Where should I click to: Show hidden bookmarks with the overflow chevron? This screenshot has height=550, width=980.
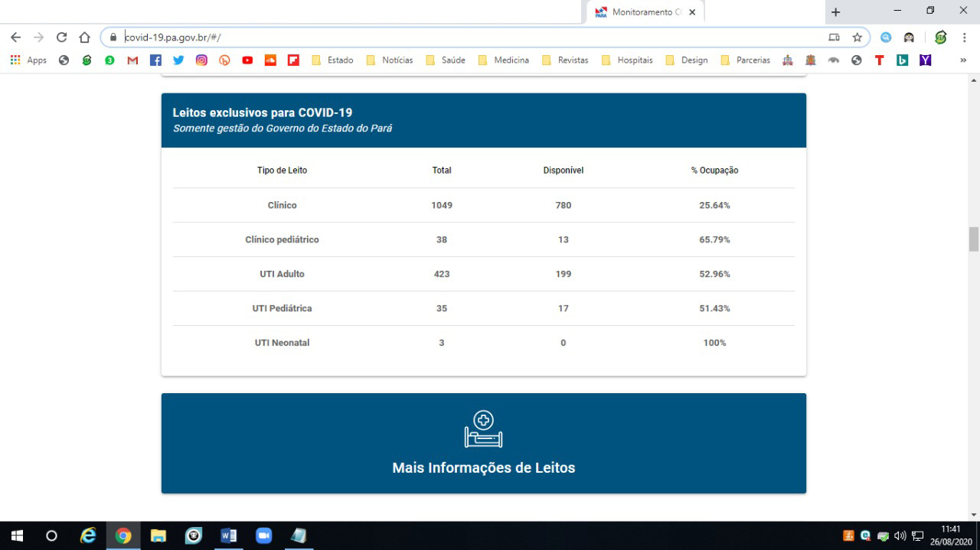[963, 60]
